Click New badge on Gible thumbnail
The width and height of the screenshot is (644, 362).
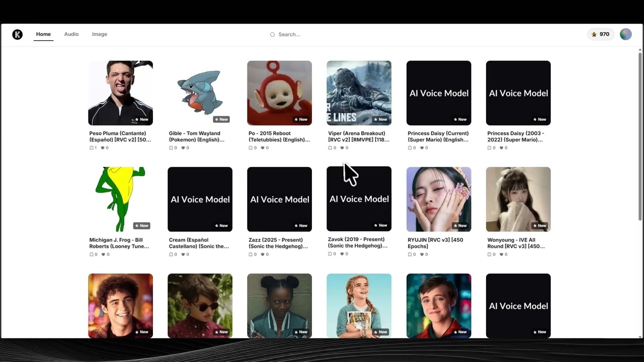click(x=221, y=119)
